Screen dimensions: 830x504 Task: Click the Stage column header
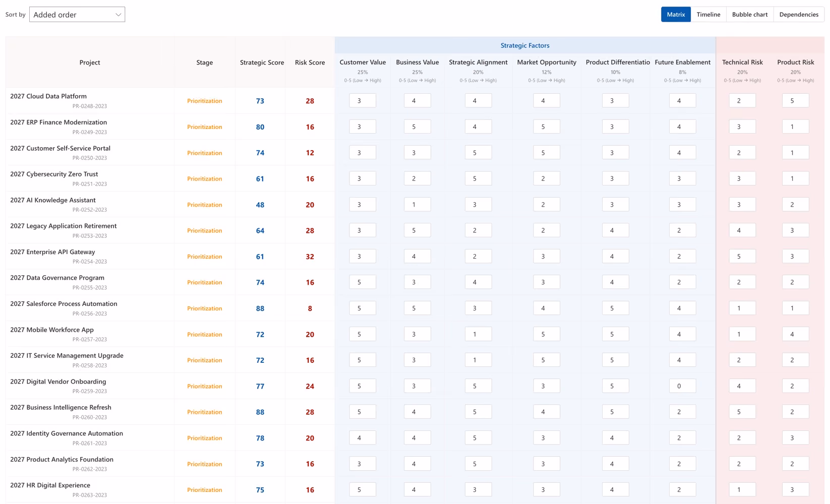pos(205,62)
